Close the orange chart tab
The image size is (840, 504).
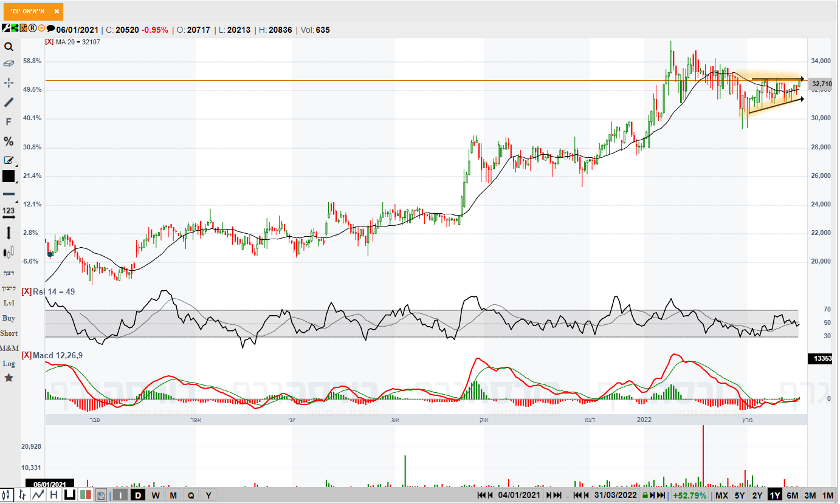[56, 12]
